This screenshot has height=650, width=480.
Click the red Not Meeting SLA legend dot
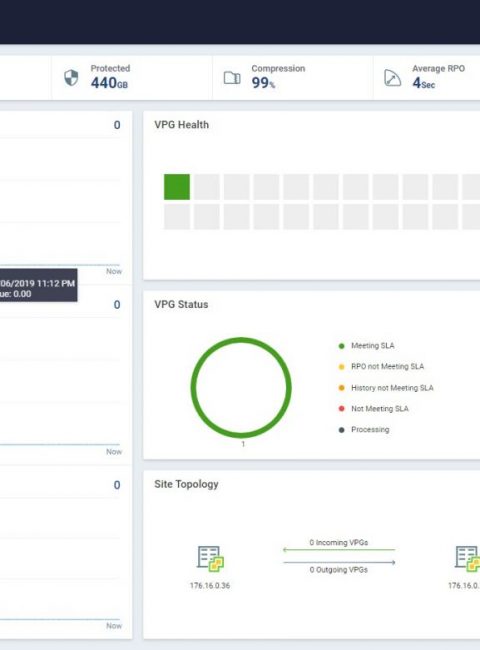(342, 409)
